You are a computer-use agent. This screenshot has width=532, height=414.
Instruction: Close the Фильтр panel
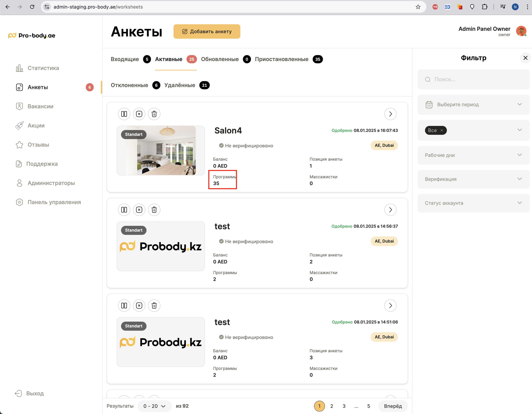(x=526, y=58)
